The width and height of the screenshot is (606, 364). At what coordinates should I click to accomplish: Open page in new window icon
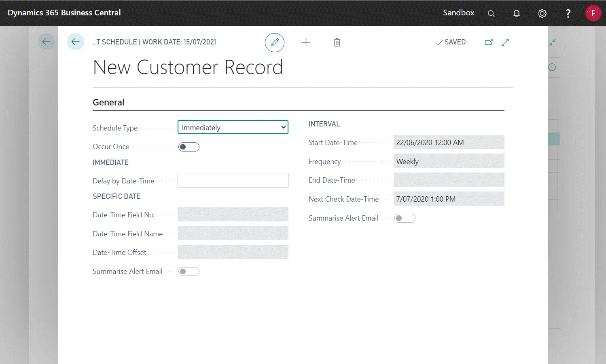pos(489,42)
